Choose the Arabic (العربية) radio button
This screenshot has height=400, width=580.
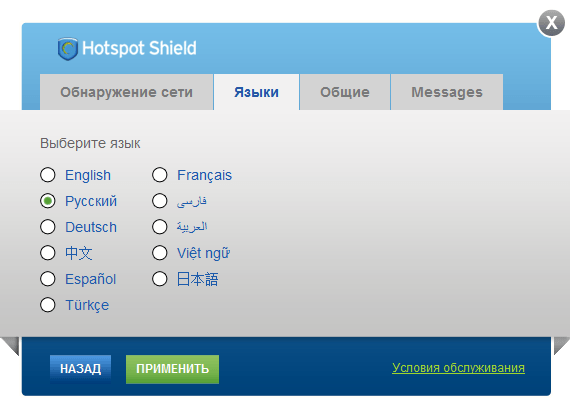(x=160, y=227)
